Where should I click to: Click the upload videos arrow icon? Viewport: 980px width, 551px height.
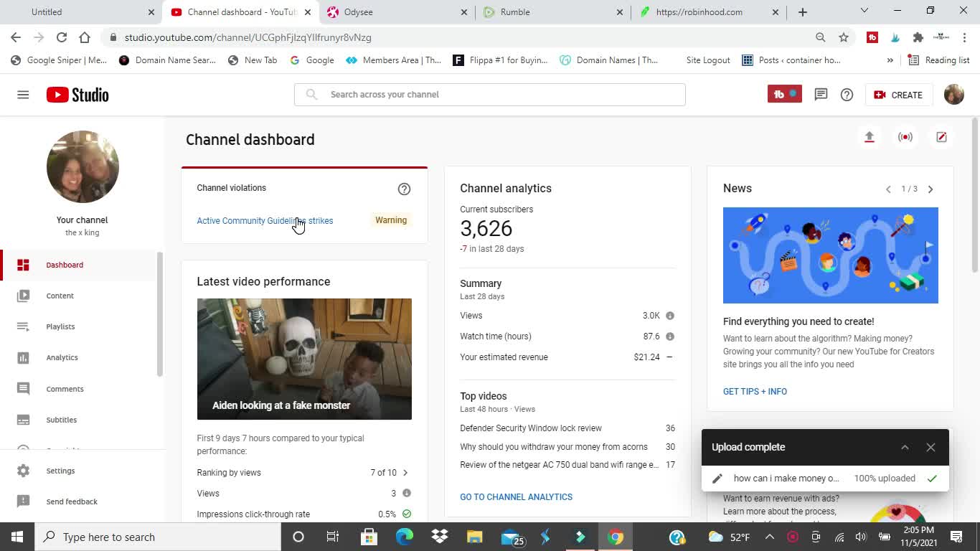[869, 137]
